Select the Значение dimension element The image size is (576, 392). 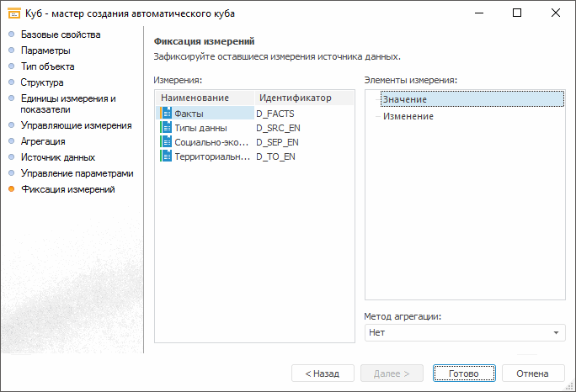(x=405, y=100)
